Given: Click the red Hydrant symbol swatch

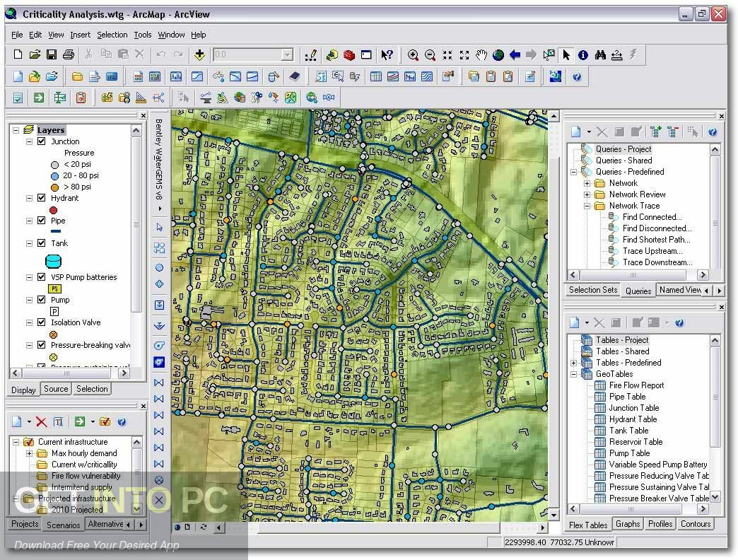Looking at the screenshot, I should tap(54, 210).
